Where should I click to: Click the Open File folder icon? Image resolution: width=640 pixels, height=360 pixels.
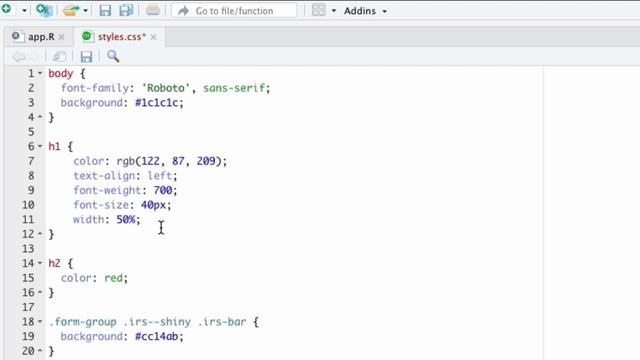(x=71, y=10)
